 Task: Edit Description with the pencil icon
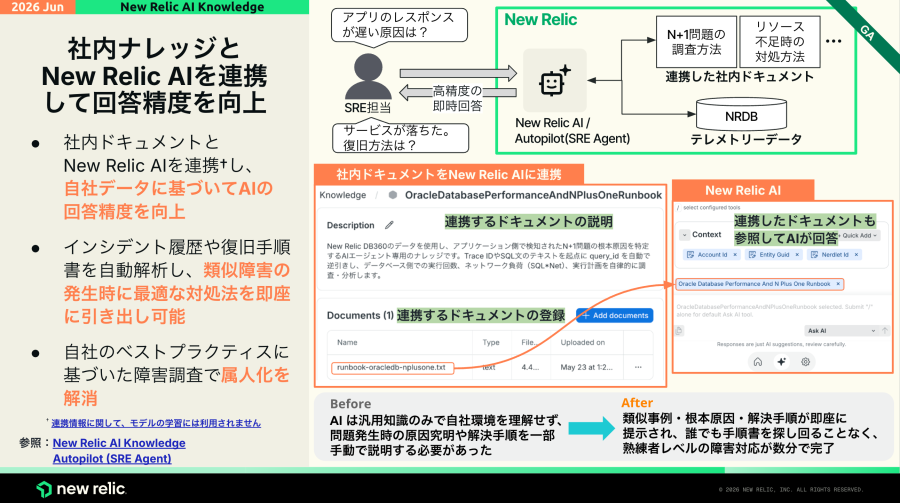pos(389,225)
